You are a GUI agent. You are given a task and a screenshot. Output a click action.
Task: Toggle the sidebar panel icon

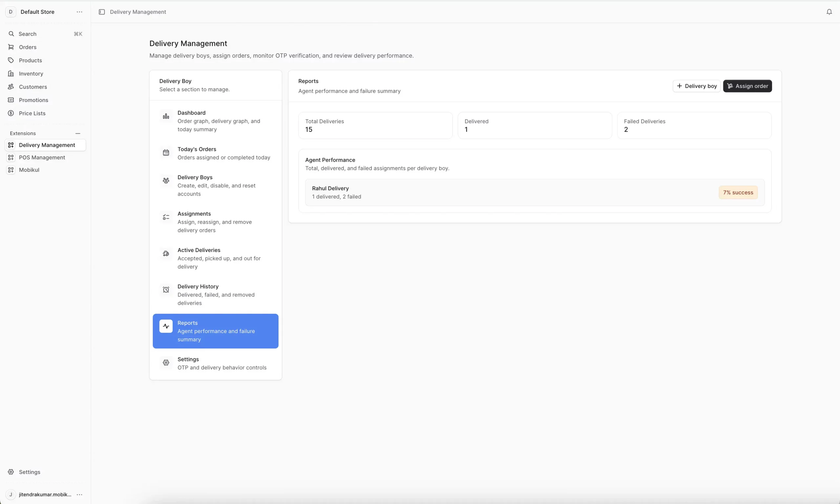[101, 12]
